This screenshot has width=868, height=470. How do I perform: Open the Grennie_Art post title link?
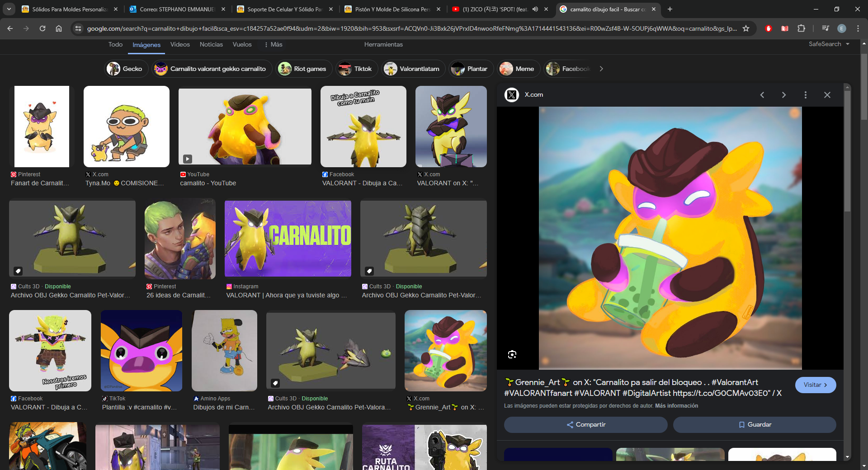(x=643, y=388)
